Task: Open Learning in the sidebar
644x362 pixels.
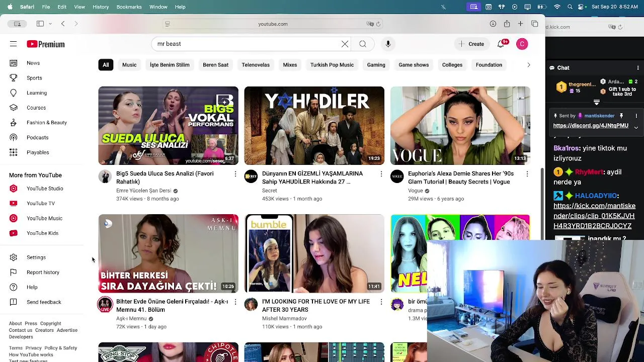Action: click(36, 93)
